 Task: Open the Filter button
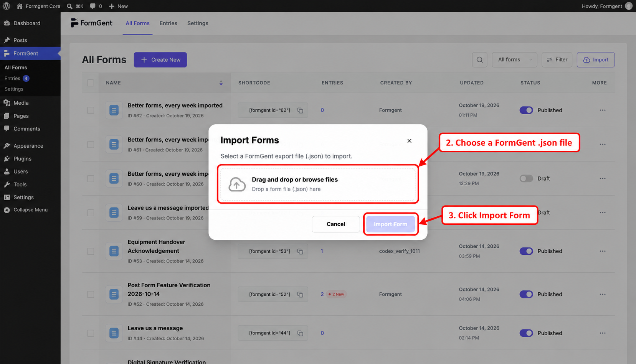click(x=557, y=60)
